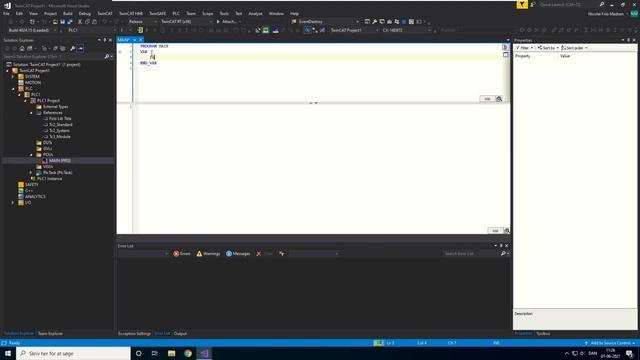Open the File menu

(x=6, y=13)
